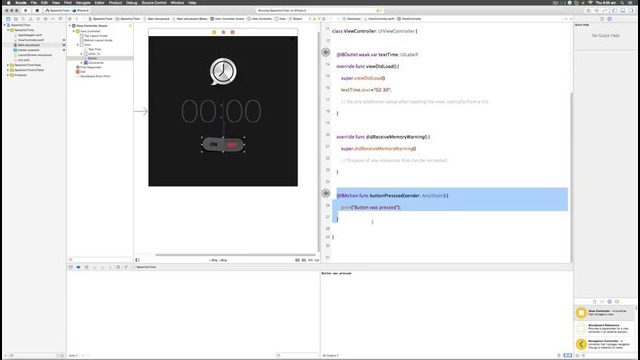The width and height of the screenshot is (640, 360).
Task: Click the buttonPressed action connection circle
Action: pos(325,193)
